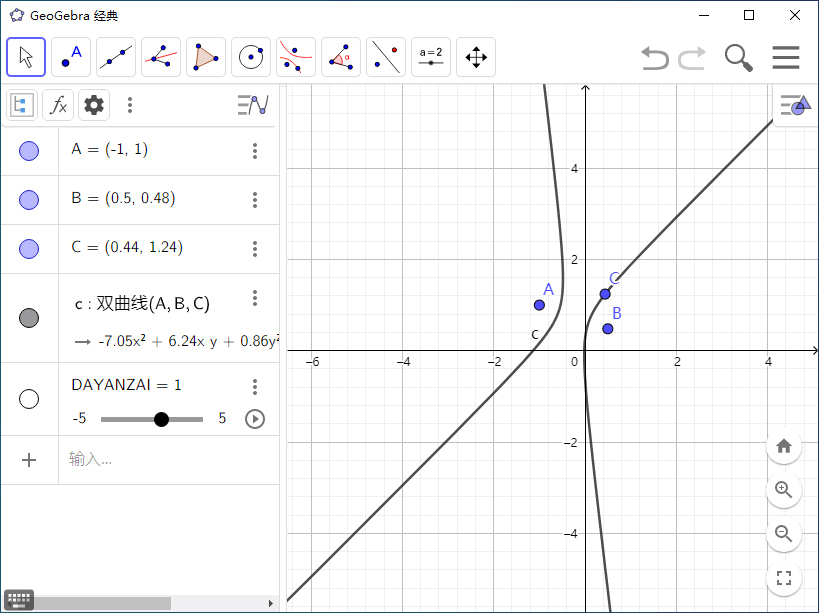
Task: Click the DAYANZAI slider handle
Action: (x=160, y=418)
